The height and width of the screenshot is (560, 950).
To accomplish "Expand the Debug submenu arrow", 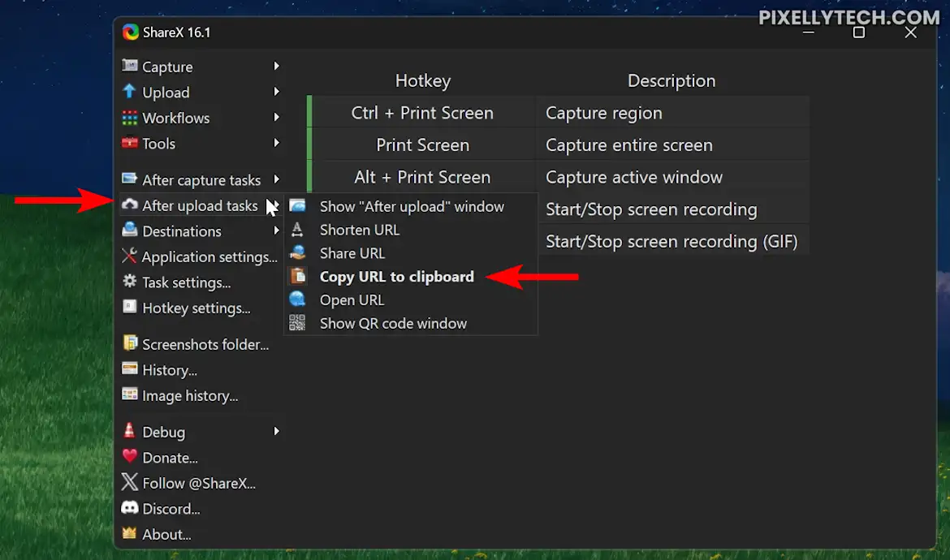I will click(x=276, y=431).
